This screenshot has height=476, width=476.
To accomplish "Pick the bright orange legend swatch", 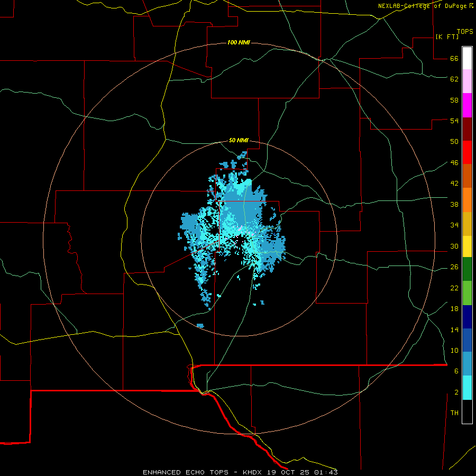I will pos(467,200).
